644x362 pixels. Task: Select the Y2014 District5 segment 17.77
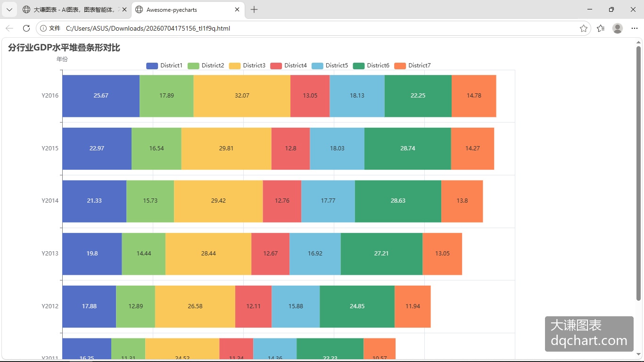coord(328,201)
